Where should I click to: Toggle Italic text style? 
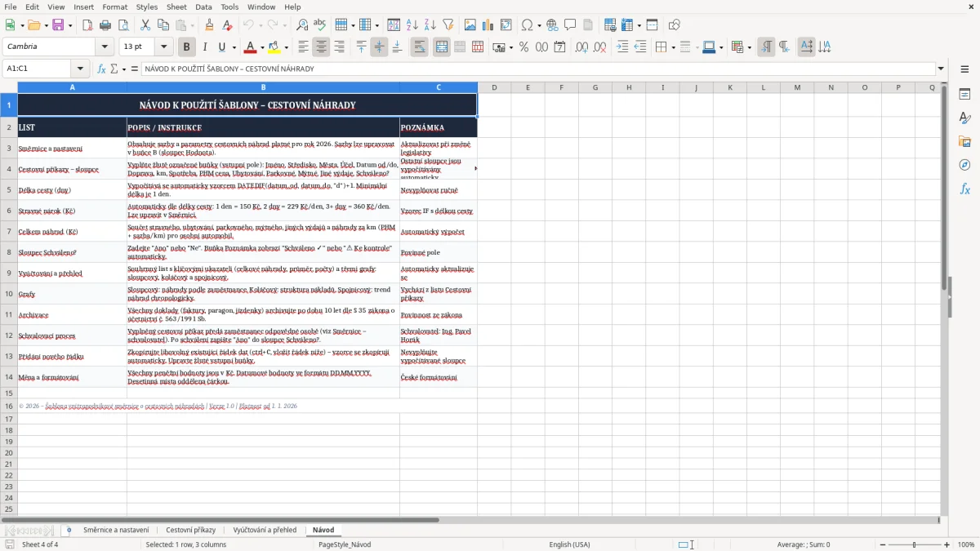tap(205, 47)
